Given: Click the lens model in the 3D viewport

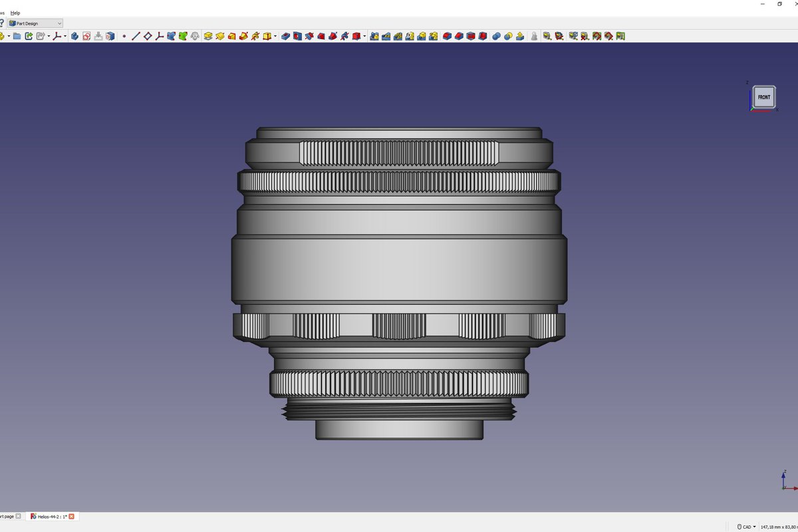Looking at the screenshot, I should click(399, 266).
